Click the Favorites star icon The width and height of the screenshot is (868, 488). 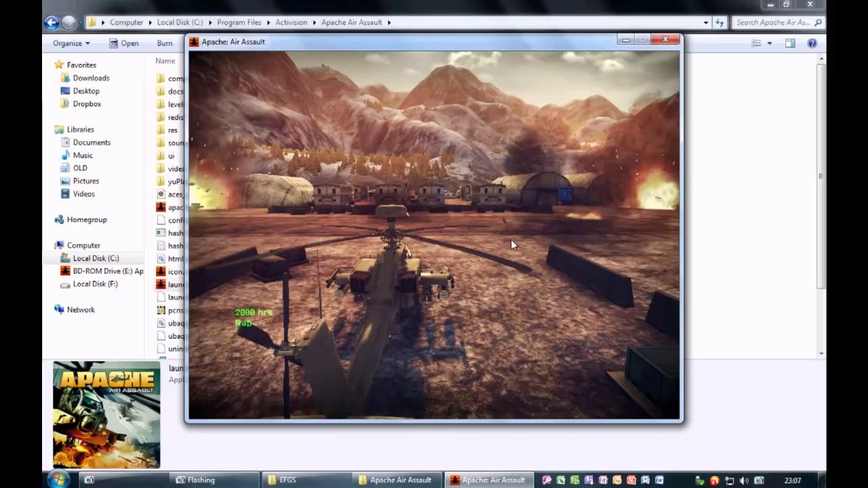(59, 65)
